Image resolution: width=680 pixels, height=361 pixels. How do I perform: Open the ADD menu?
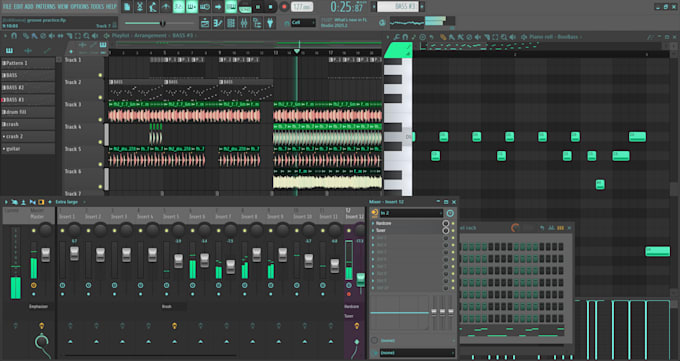(29, 7)
